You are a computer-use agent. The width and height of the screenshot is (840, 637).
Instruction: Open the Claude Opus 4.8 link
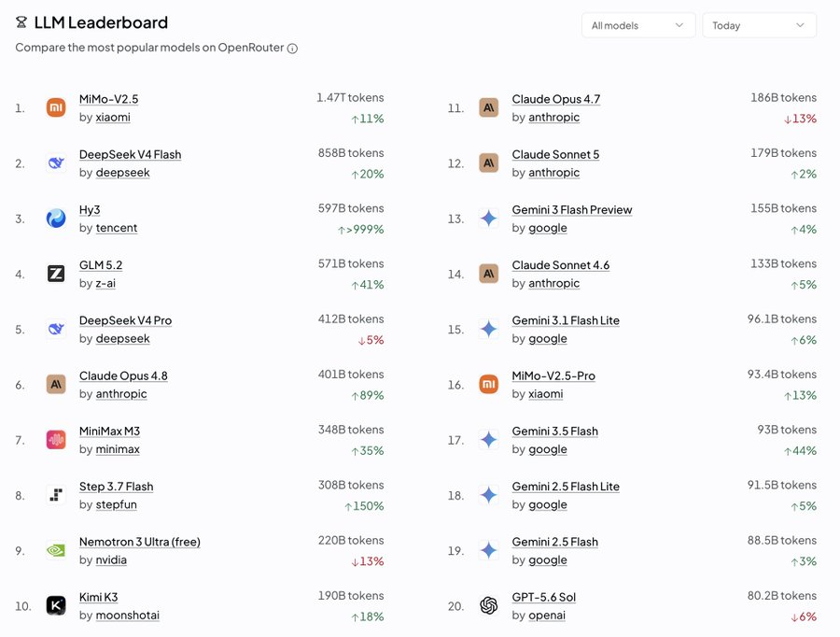click(123, 375)
